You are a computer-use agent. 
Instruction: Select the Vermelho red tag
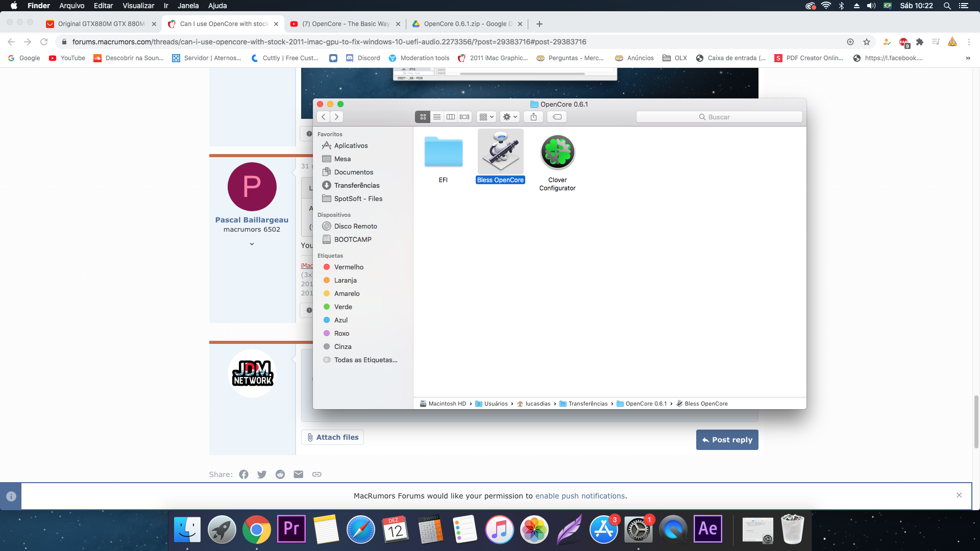click(x=349, y=267)
